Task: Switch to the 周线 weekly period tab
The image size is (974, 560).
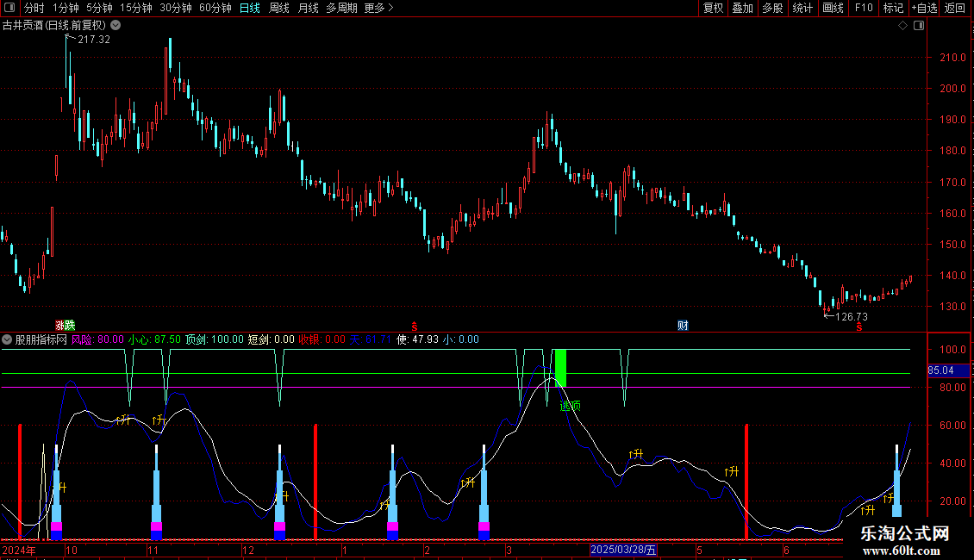Action: (279, 8)
